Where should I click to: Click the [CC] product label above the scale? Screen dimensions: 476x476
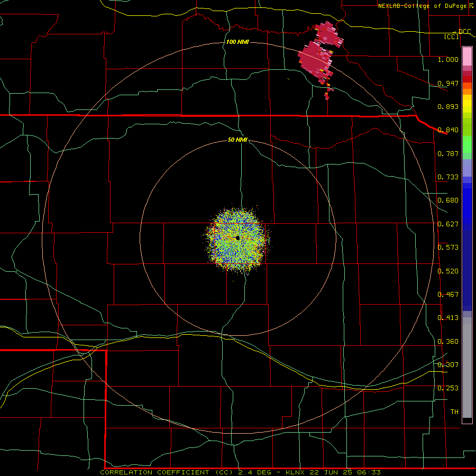[x=452, y=36]
